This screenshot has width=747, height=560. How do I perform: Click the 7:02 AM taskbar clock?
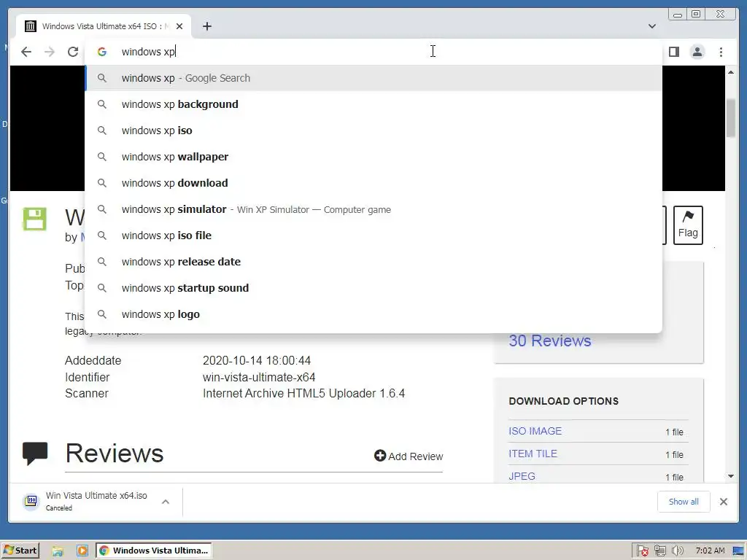(x=710, y=551)
